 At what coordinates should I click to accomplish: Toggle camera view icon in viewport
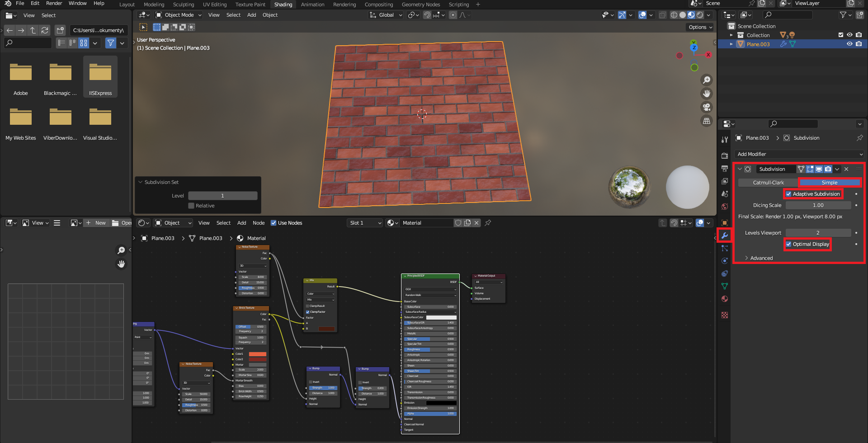(706, 107)
